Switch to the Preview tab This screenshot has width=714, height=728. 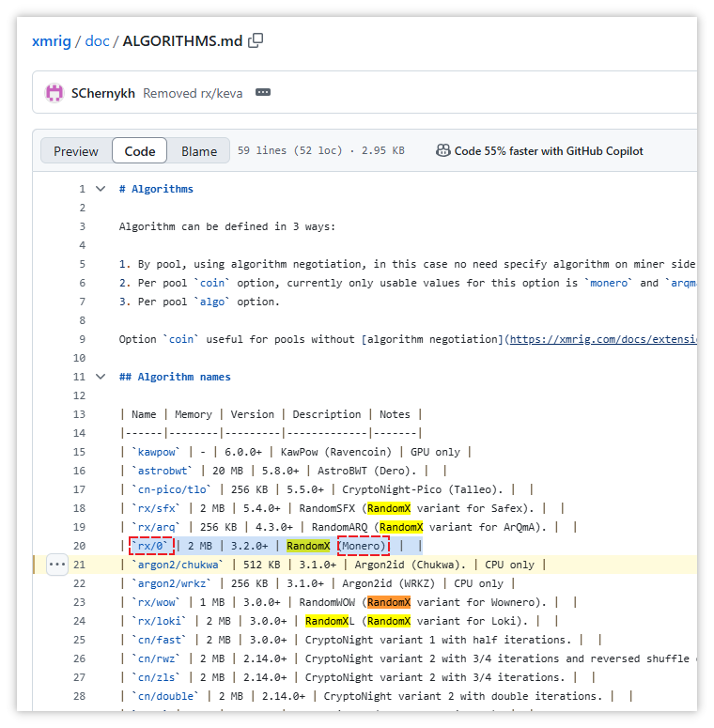tap(76, 151)
